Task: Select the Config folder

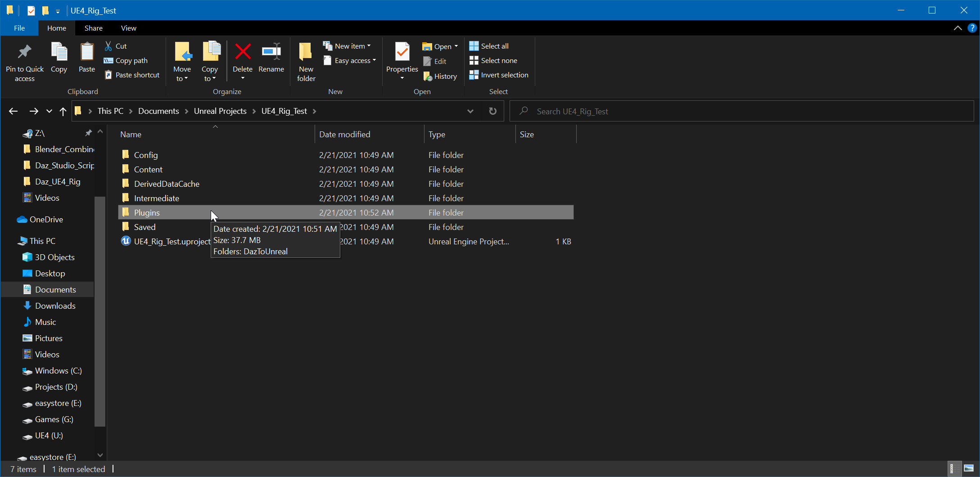Action: 345,155
